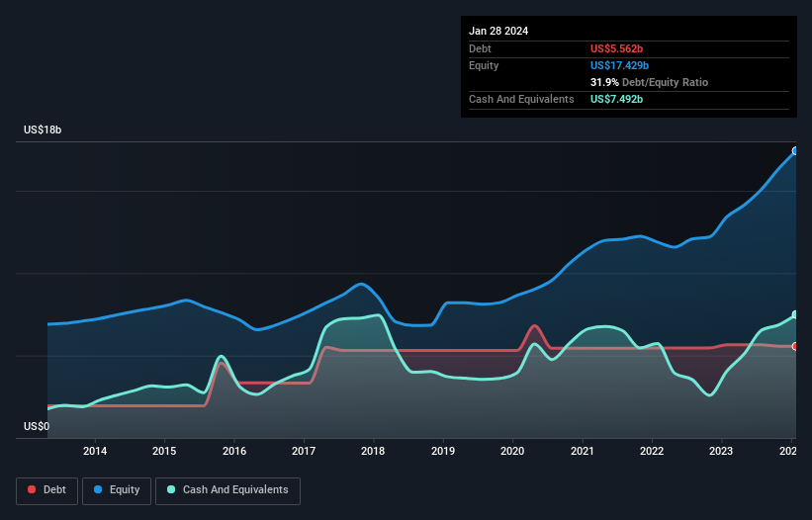Click the Jan 28 2024 tooltip date
Viewport: 812px width, 520px height.
click(498, 31)
